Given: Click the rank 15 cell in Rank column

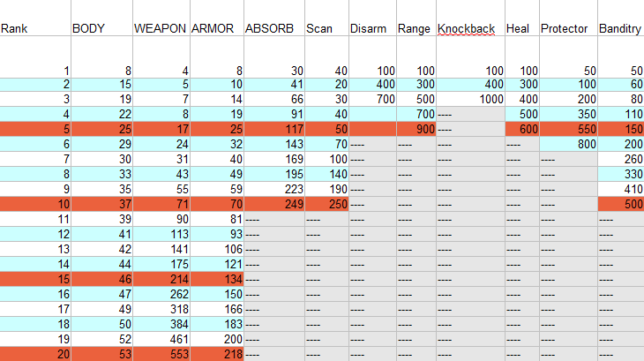Looking at the screenshot, I should [35, 279].
